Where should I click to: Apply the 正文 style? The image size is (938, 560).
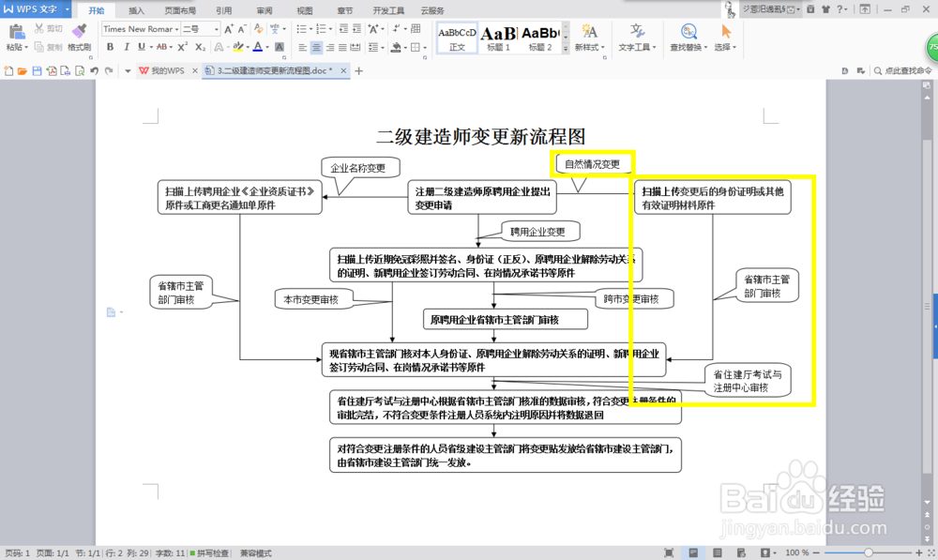[x=457, y=38]
